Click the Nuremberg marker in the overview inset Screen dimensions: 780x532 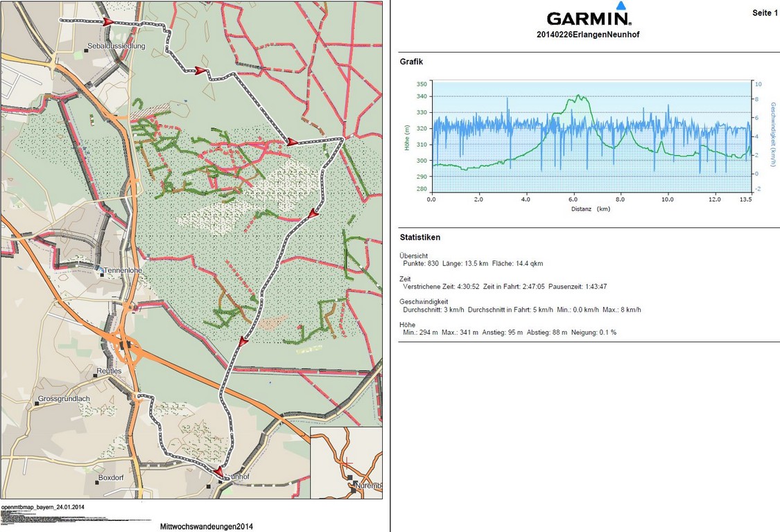[x=351, y=478]
